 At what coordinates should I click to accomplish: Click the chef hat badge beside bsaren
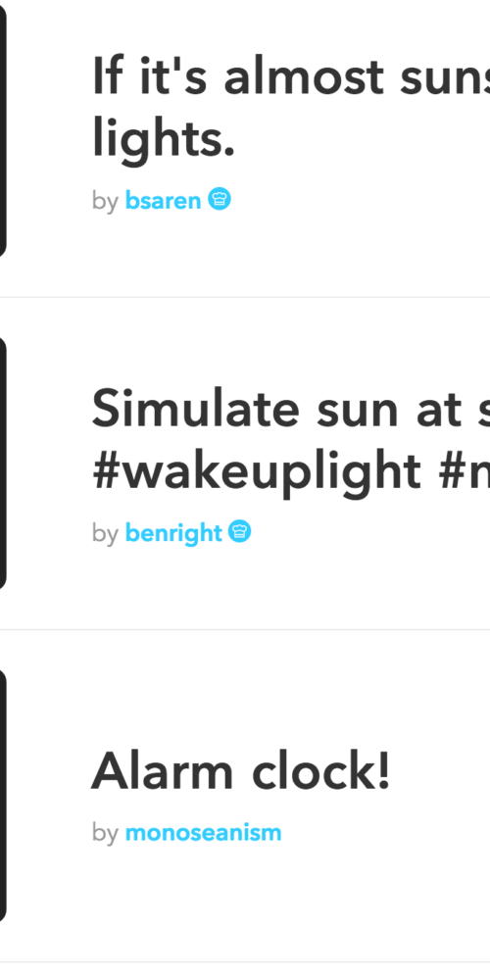click(x=220, y=199)
